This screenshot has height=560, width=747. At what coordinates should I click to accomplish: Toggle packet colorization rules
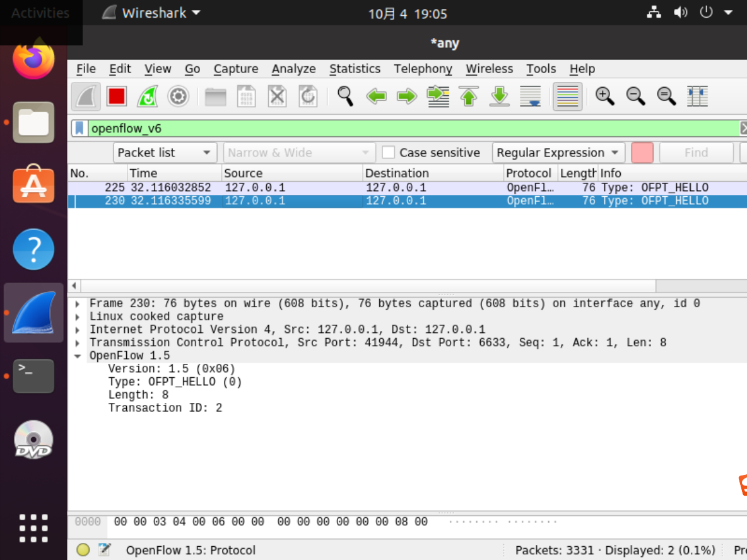(567, 96)
